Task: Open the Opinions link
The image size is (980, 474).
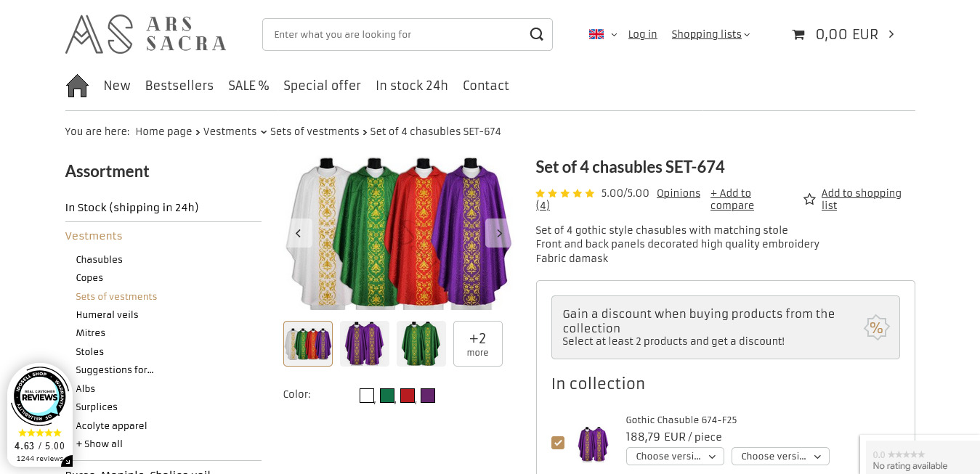Action: [678, 193]
